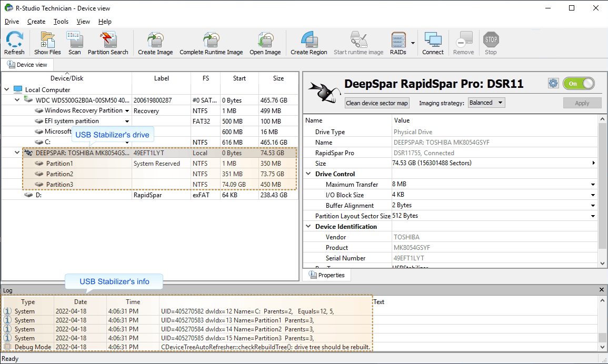This screenshot has height=364, width=608.
Task: Start a Scan from the toolbar
Action: pos(74,39)
